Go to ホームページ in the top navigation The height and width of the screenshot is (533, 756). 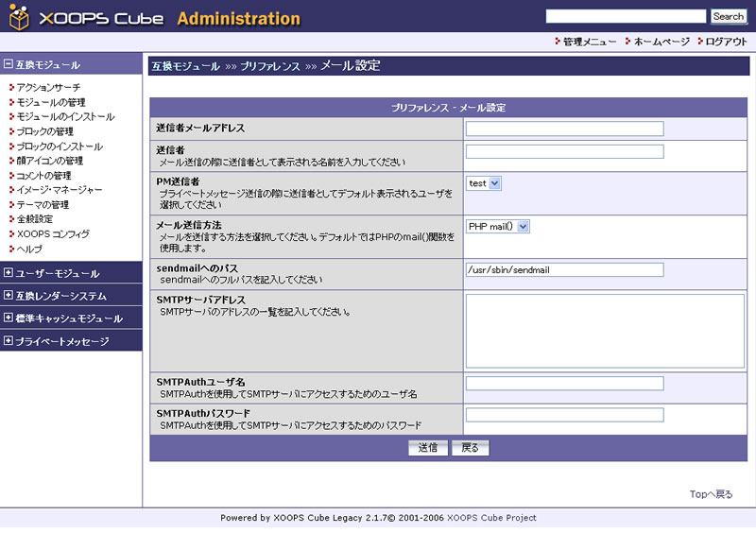(x=661, y=42)
